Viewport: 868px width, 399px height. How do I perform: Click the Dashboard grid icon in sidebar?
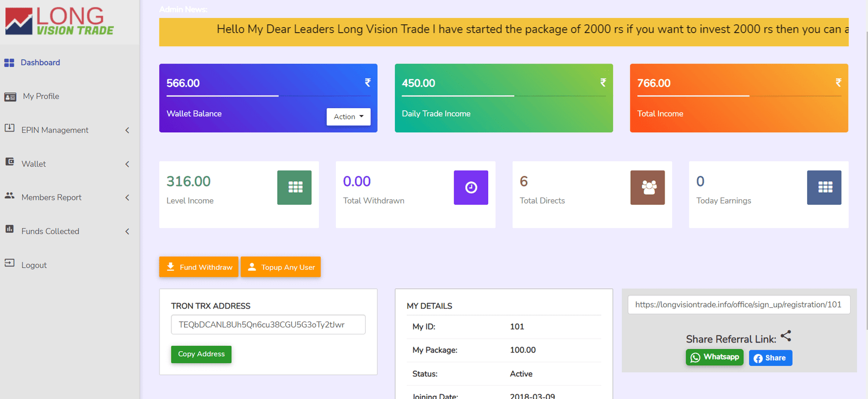tap(9, 63)
